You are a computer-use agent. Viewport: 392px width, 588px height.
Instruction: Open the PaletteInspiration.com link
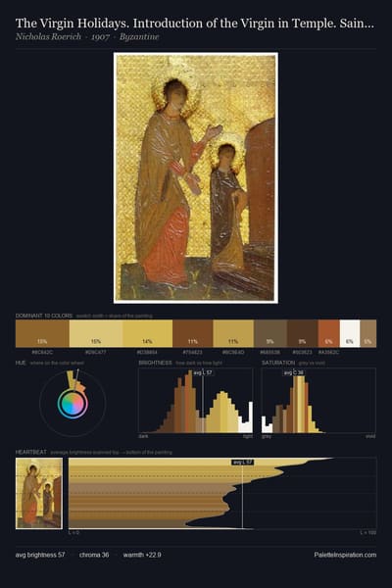[x=345, y=555]
